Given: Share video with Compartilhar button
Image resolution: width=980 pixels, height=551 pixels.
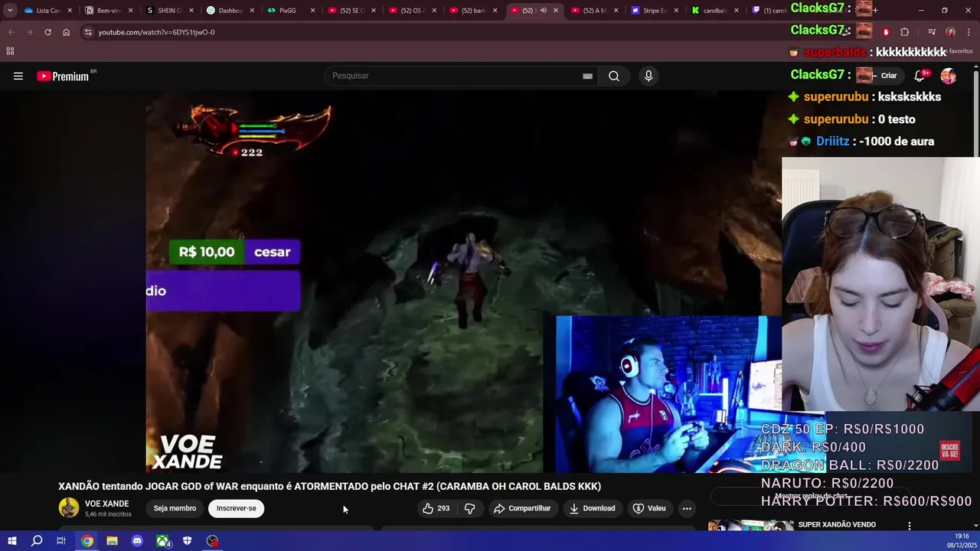Looking at the screenshot, I should click(522, 508).
